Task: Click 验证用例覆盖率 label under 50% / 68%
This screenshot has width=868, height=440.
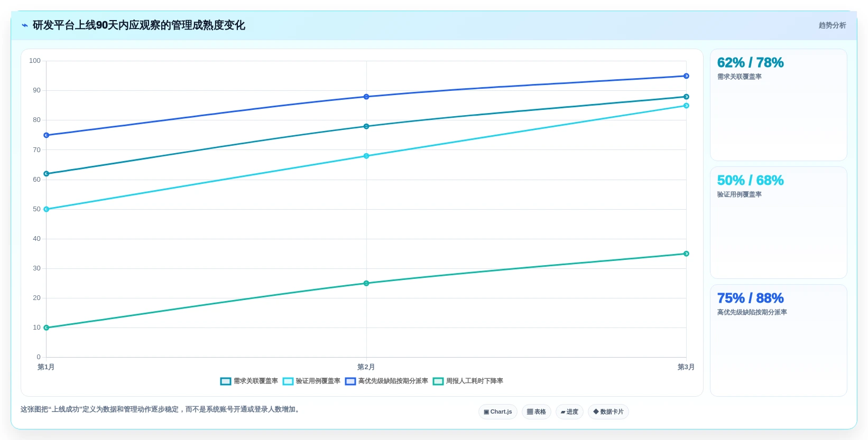Action: 739,194
